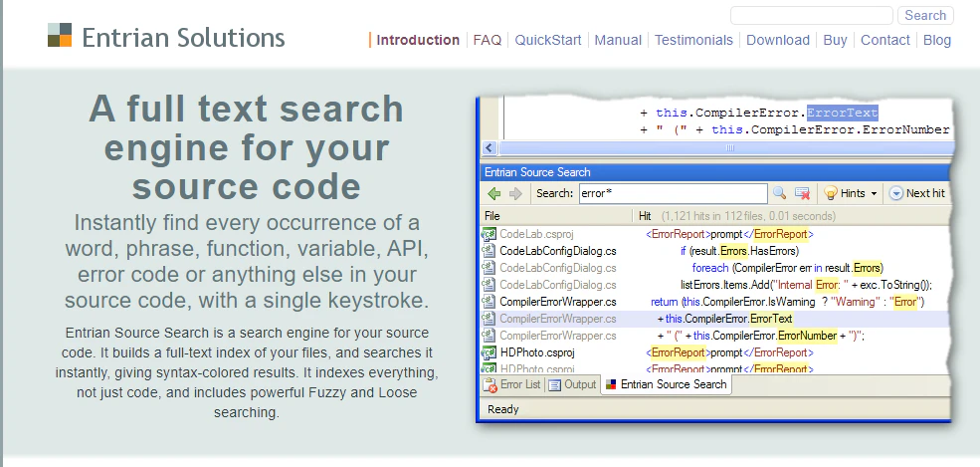Click the clear results icon with red X
Viewport: 980px width, 467px height.
click(803, 193)
